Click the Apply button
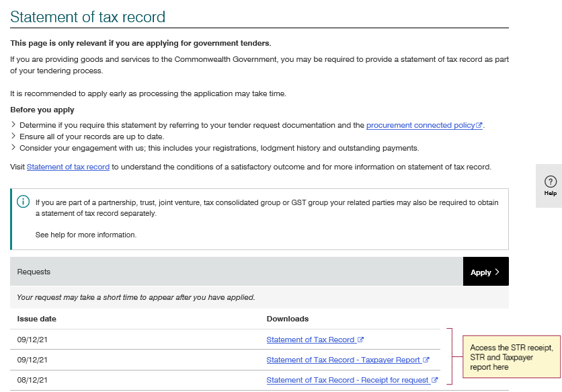The image size is (562, 392). tap(485, 272)
